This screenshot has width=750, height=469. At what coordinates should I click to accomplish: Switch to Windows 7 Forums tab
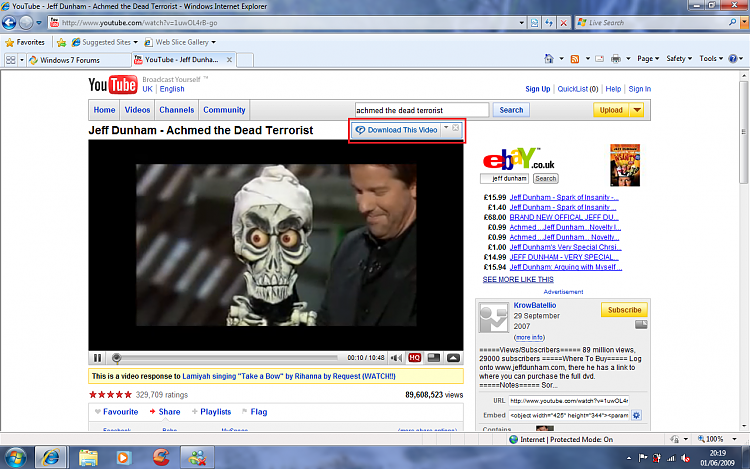coord(79,60)
